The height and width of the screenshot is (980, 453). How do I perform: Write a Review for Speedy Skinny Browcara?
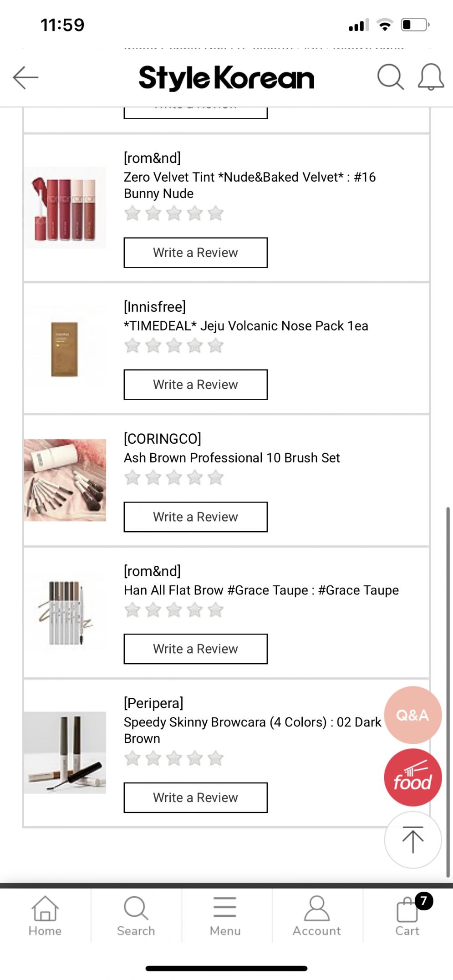(x=195, y=798)
